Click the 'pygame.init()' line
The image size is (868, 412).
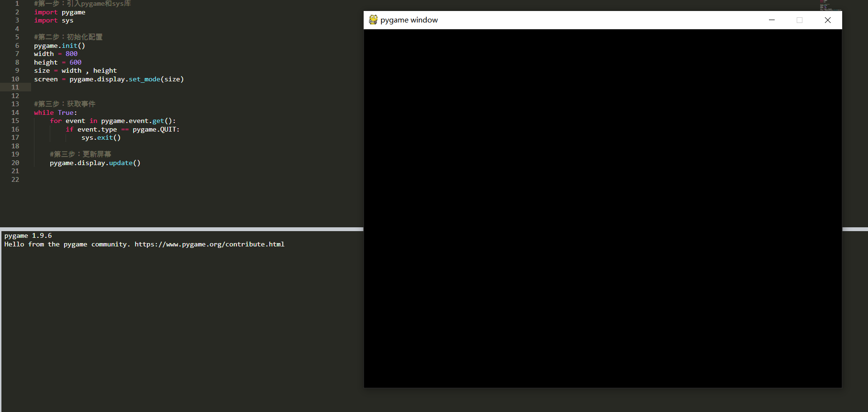(x=59, y=45)
